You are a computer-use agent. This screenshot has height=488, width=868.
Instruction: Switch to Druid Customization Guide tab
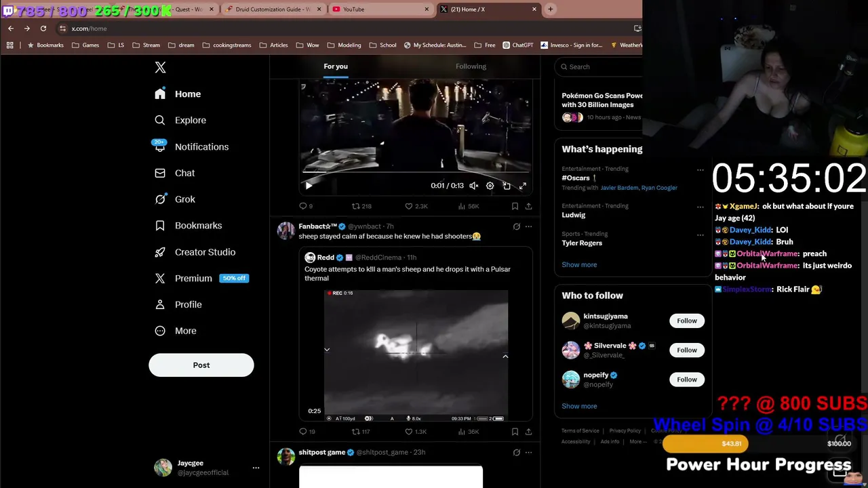click(273, 9)
